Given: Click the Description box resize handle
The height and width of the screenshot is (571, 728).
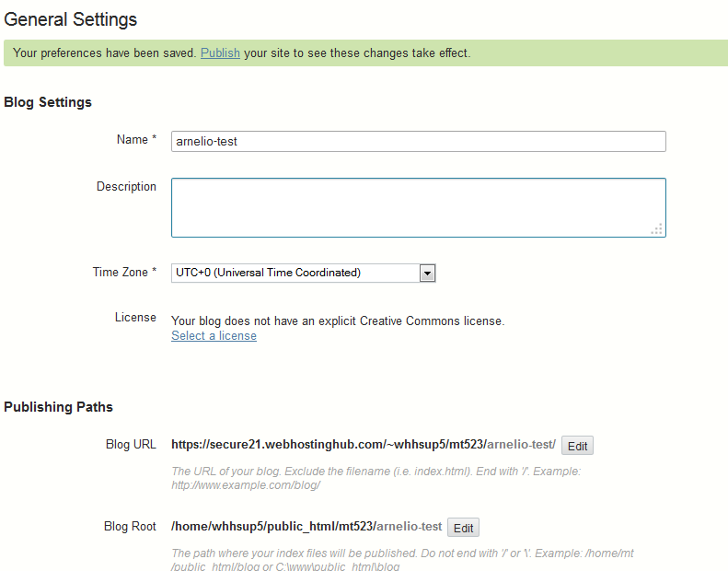Looking at the screenshot, I should [657, 229].
